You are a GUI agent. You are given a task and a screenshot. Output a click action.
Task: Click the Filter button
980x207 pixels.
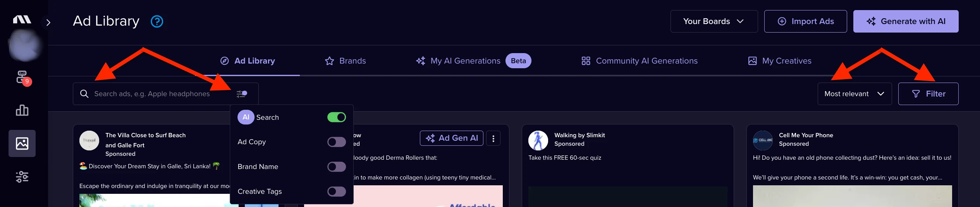coord(928,94)
